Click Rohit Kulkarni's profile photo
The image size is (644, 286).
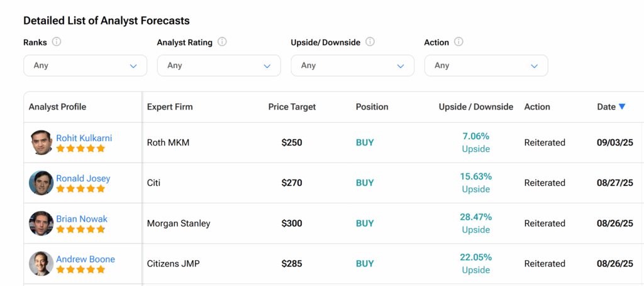(41, 143)
